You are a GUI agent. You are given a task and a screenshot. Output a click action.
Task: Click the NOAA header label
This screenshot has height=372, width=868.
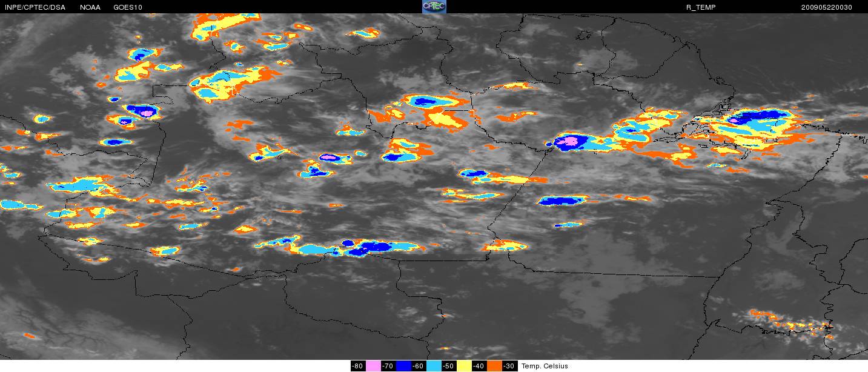90,7
